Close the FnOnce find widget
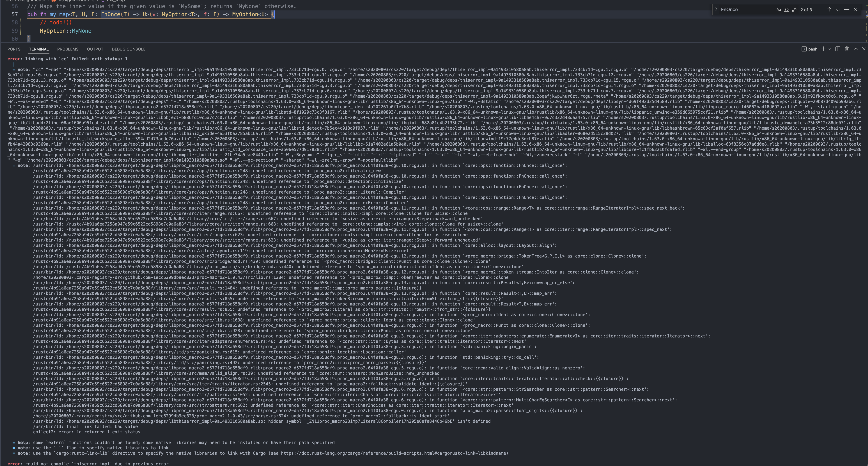The width and height of the screenshot is (868, 466). 855,9
